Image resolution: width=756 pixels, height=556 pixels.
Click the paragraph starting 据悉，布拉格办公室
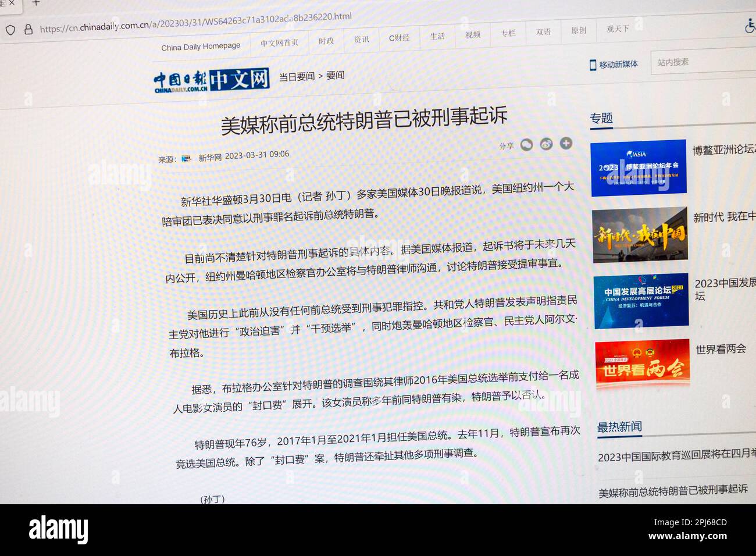click(376, 391)
